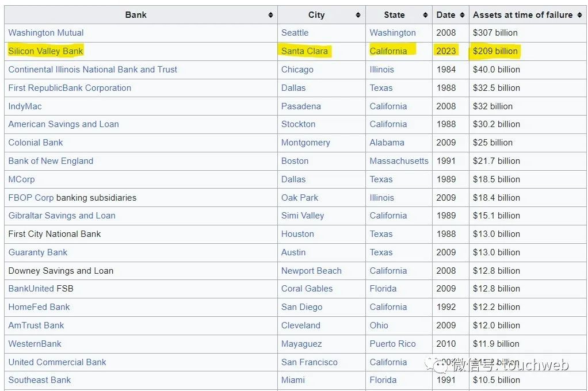Select the $307 billion assets cell
Image resolution: width=588 pixels, height=391 pixels.
pyautogui.click(x=495, y=33)
